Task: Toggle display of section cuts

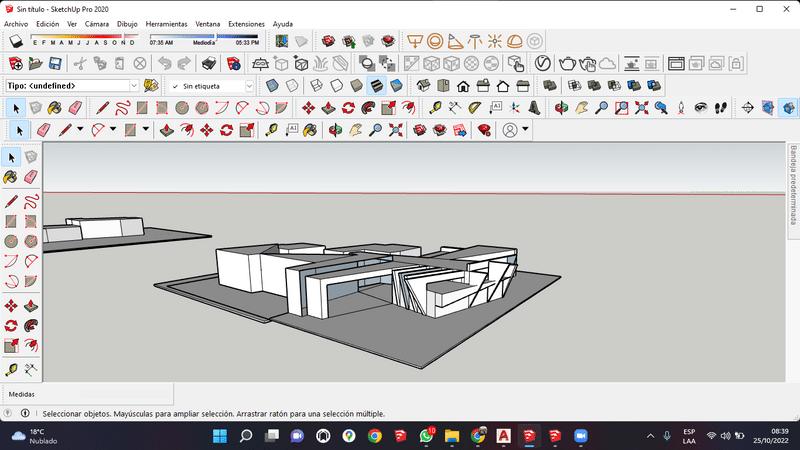Action: 788,108
